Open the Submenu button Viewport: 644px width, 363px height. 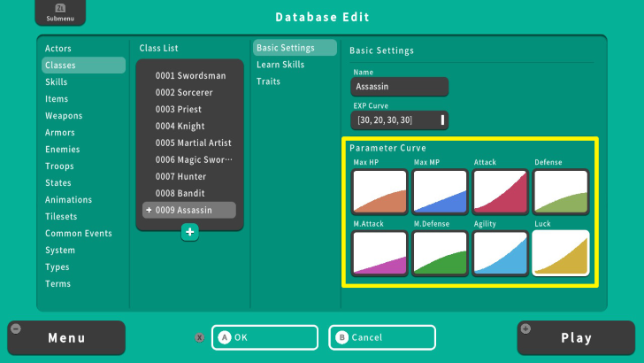click(60, 12)
